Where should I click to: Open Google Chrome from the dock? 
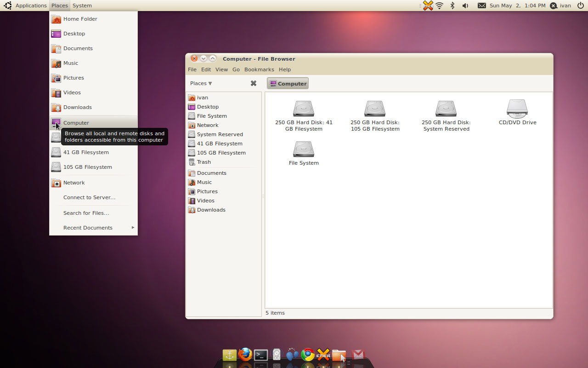(308, 355)
